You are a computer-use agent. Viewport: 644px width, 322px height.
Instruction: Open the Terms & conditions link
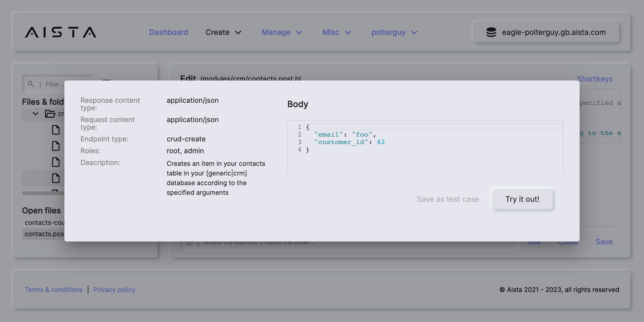tap(54, 290)
